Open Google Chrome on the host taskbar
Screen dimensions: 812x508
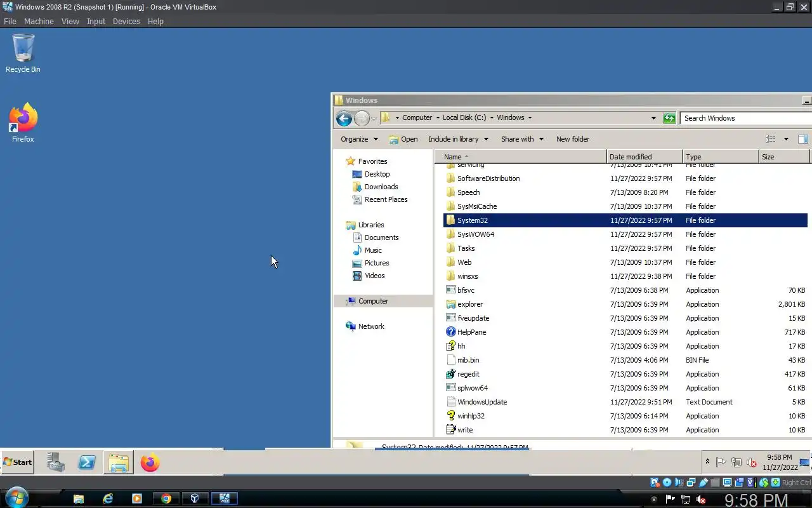point(166,498)
